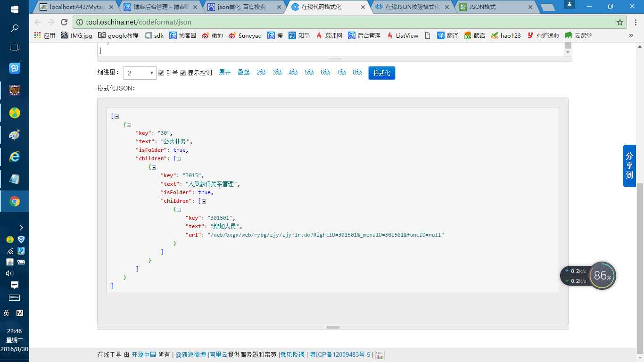644x362 pixels.
Task: Open the 开源中国 footer link
Action: tap(144, 354)
